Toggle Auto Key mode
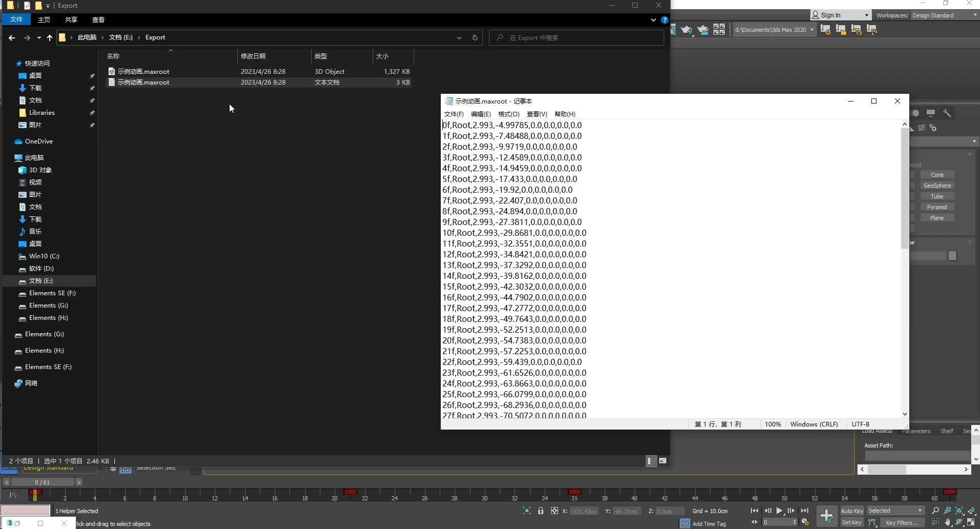Screen dimensions: 980x529 (x=852, y=511)
